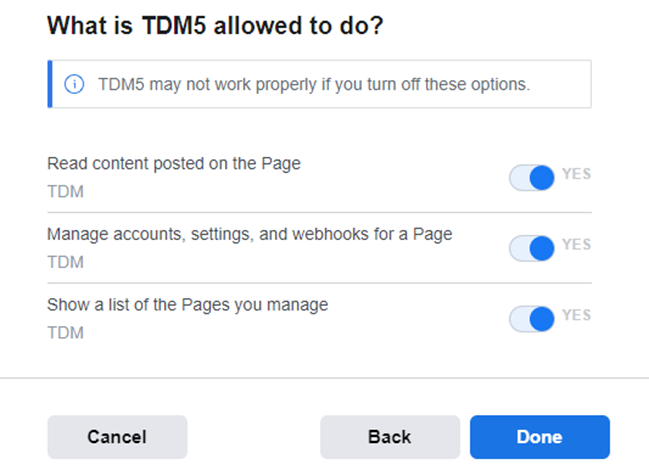Click the 'What is TDM5 allowed to do?' heading

[x=215, y=26]
